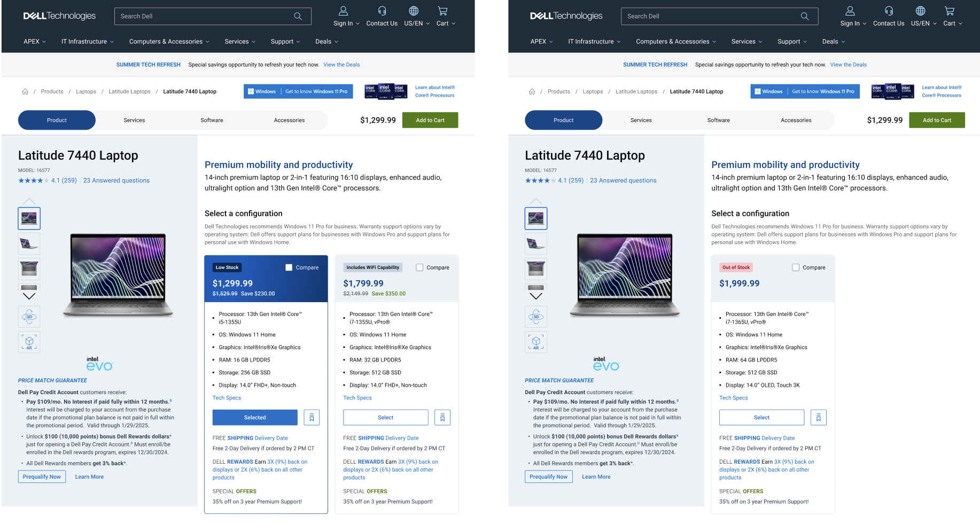Click the Intel Core badges, right page
The width and height of the screenshot is (980, 523).
point(893,91)
